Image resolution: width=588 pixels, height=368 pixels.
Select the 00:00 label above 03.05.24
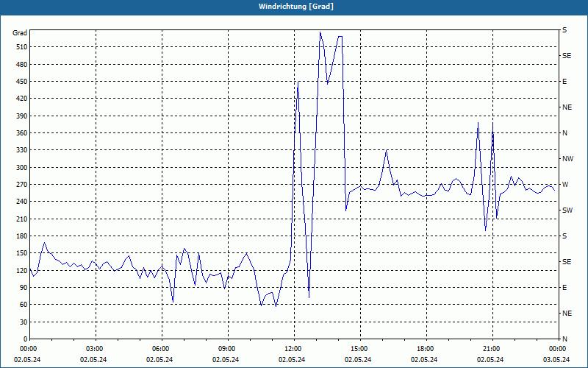click(x=558, y=349)
